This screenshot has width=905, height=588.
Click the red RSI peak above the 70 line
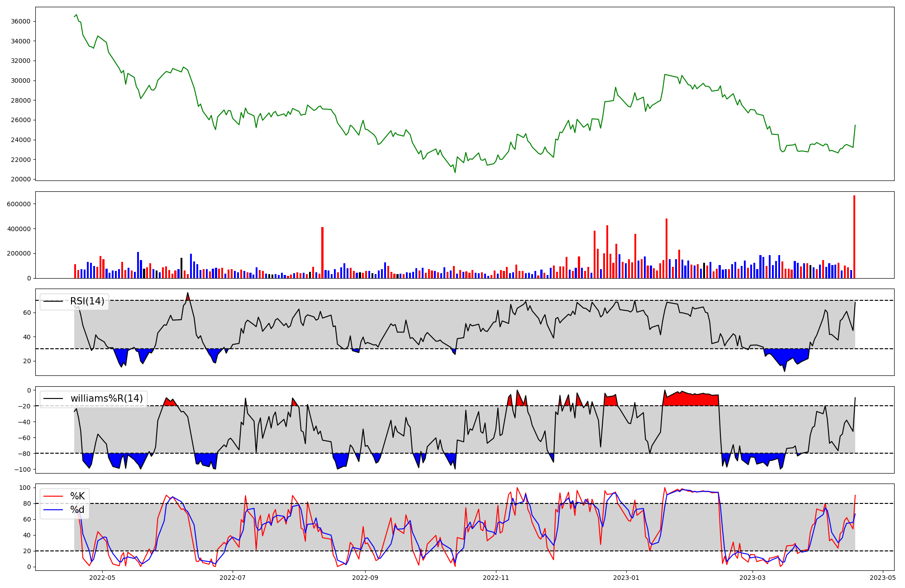(x=188, y=297)
